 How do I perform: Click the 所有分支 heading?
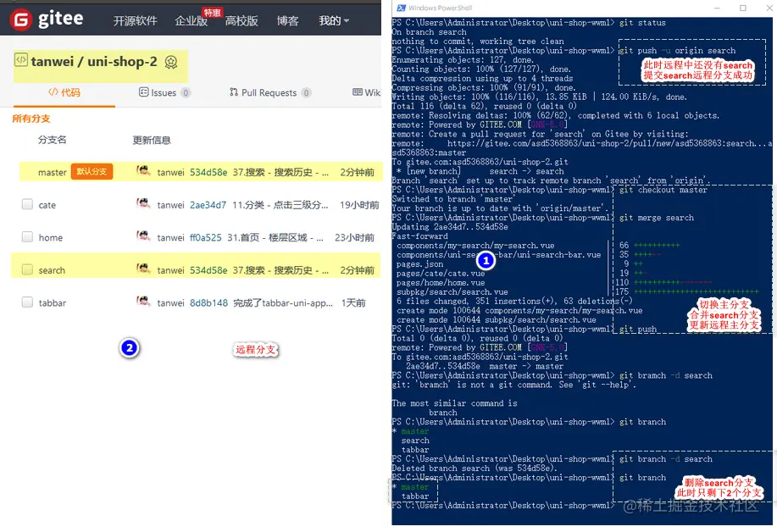(31, 119)
